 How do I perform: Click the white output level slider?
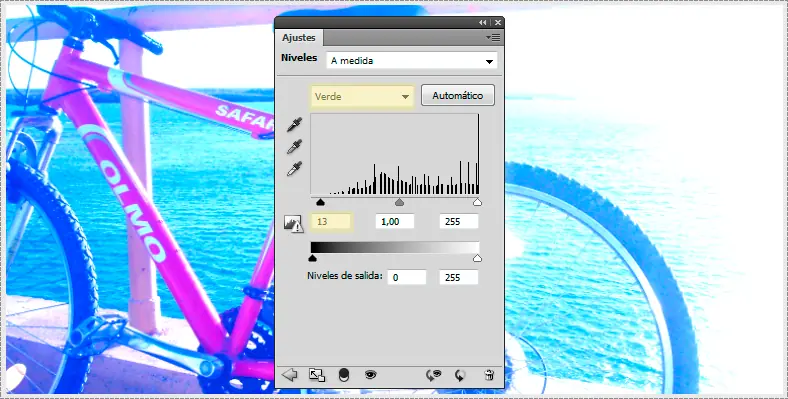point(477,258)
